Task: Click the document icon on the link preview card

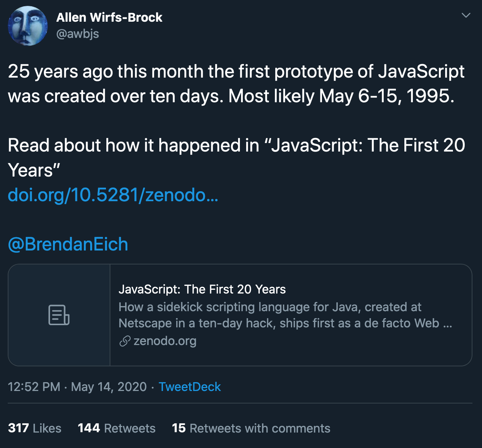Action: coord(59,315)
